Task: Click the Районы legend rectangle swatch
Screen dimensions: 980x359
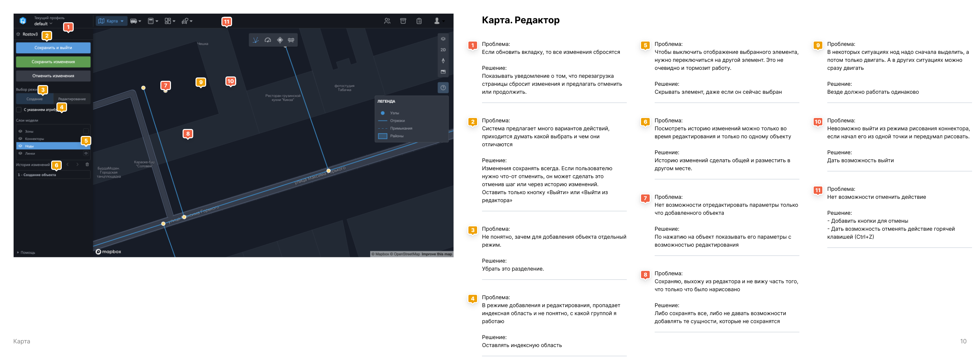Action: (383, 136)
